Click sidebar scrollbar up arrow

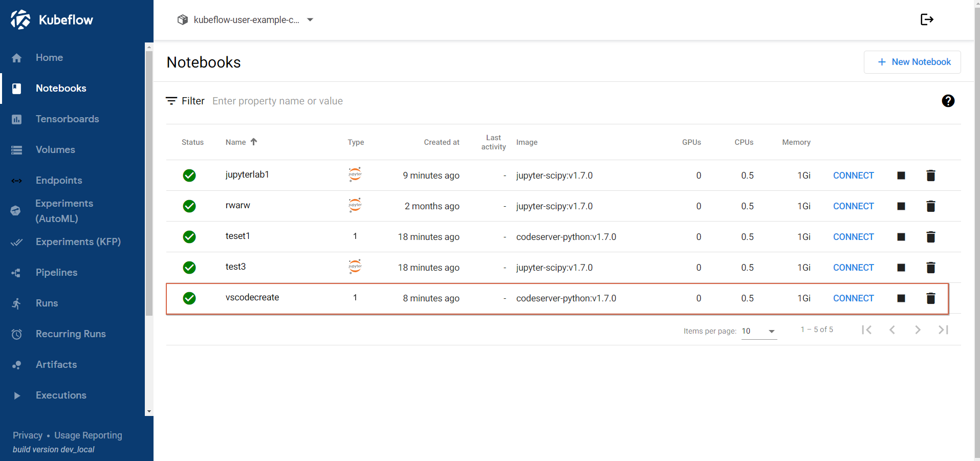pyautogui.click(x=149, y=47)
